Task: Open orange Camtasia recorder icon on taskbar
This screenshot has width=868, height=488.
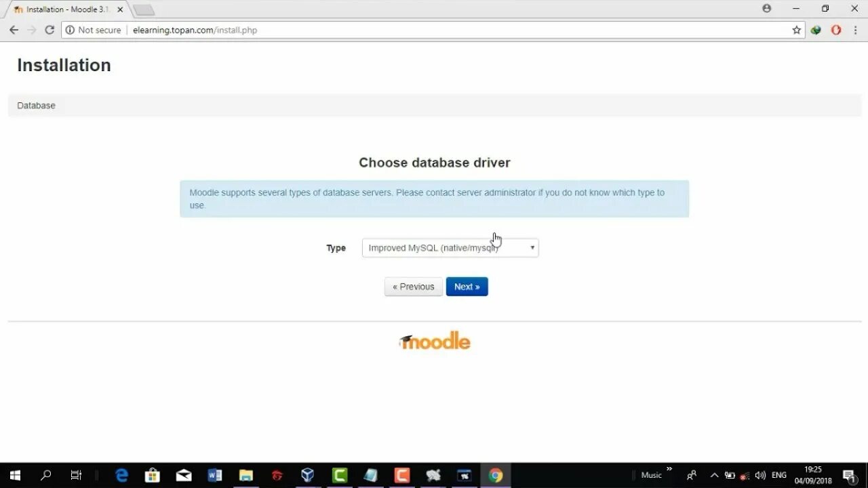Action: [x=402, y=475]
